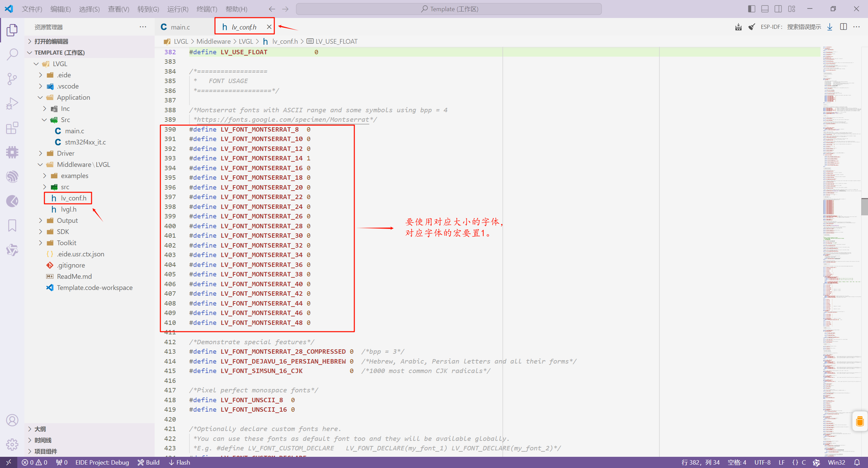This screenshot has height=468, width=868.
Task: Open the 终端(T) menu
Action: click(206, 9)
